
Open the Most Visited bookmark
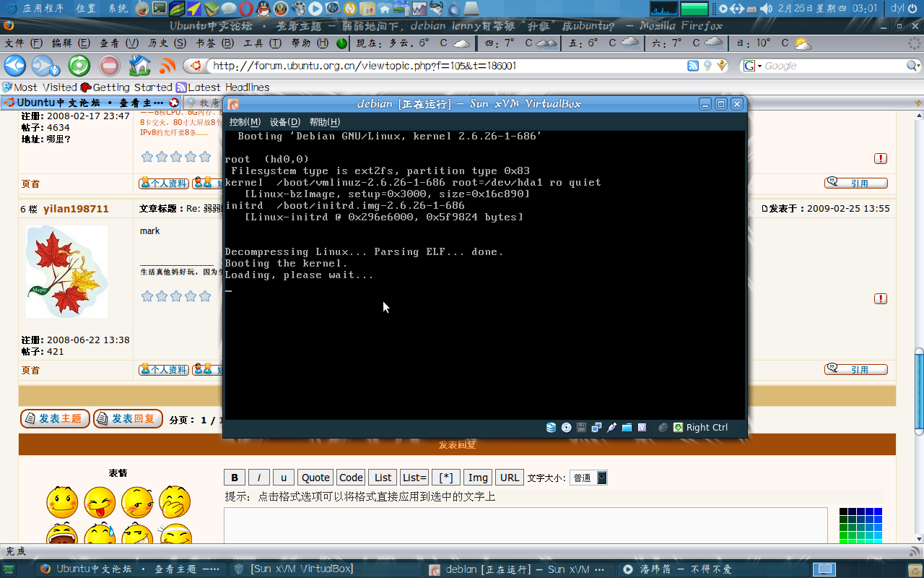click(40, 87)
